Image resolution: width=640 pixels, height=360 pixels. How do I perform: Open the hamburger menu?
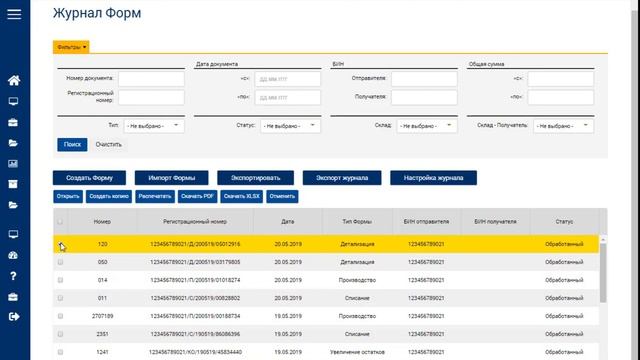point(14,14)
